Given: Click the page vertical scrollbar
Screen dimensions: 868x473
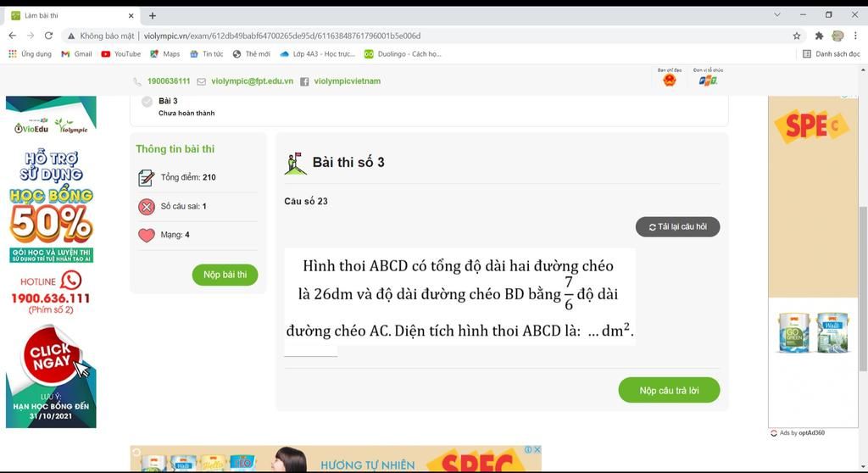Looking at the screenshot, I should [x=862, y=288].
